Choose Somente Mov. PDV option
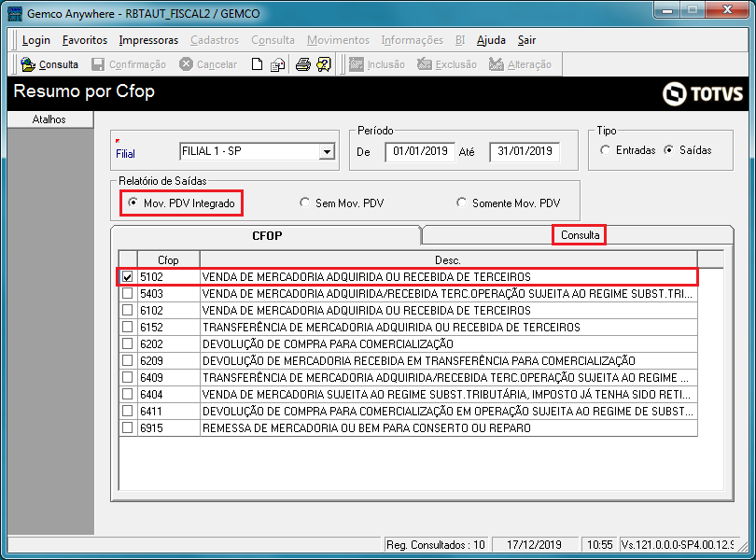756x560 pixels. coord(461,203)
